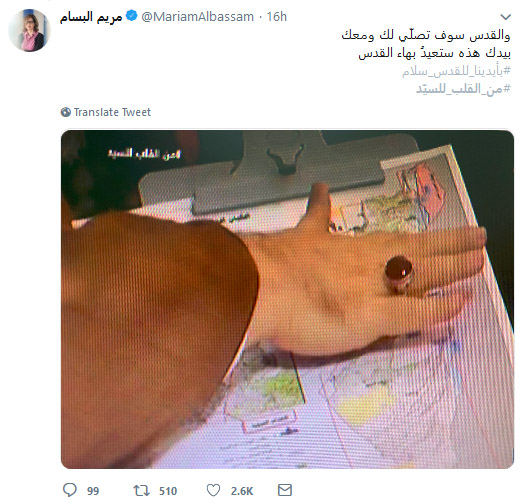Click the globe icon beside Translate Tweet

pyautogui.click(x=66, y=112)
